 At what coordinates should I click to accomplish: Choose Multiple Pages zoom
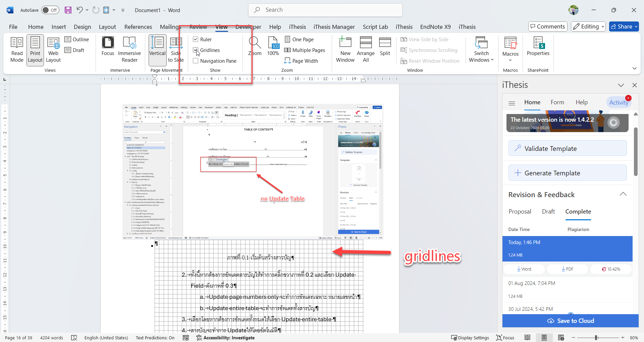coord(305,50)
